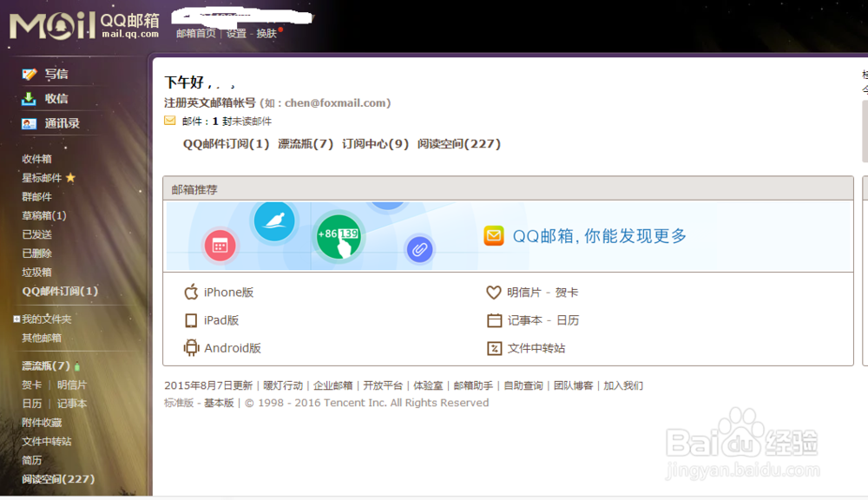The width and height of the screenshot is (868, 500).
Task: Click the green +86 139 circle
Action: 339,238
